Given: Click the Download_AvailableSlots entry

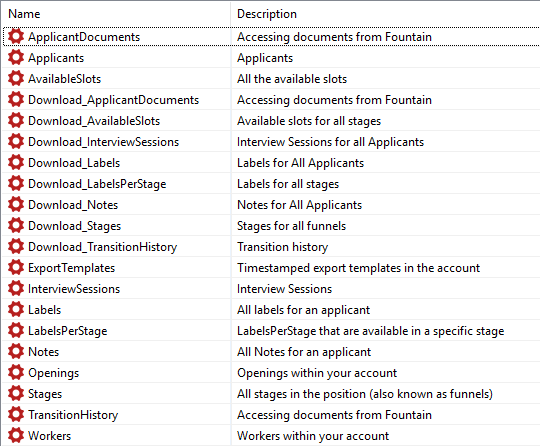Looking at the screenshot, I should [x=94, y=121].
